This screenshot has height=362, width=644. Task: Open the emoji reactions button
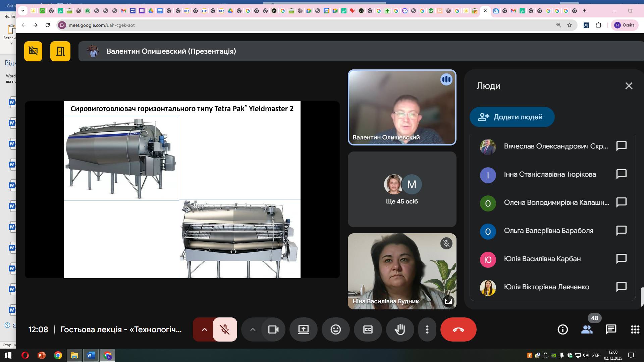pyautogui.click(x=335, y=329)
